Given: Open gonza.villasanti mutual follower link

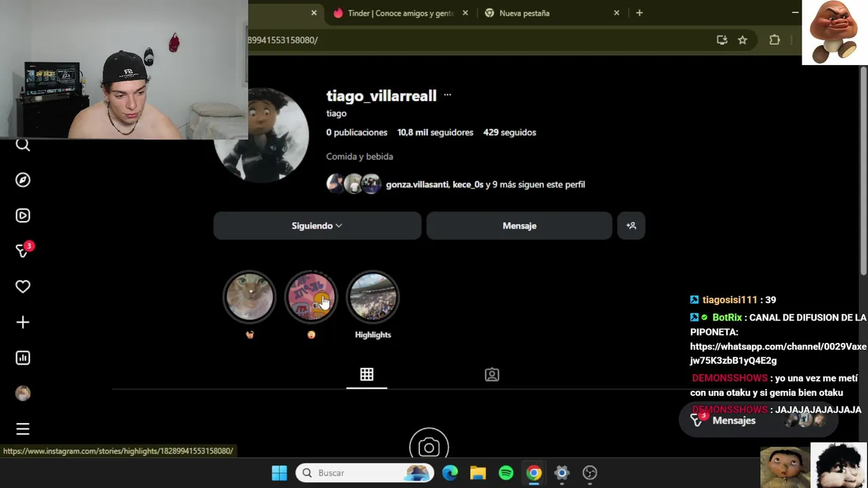Looking at the screenshot, I should pos(416,184).
